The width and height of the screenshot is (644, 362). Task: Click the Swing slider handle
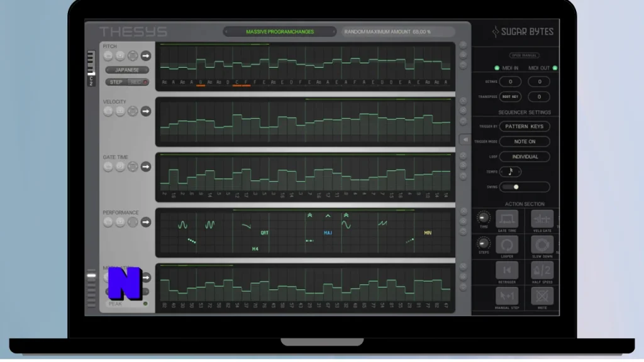click(516, 187)
